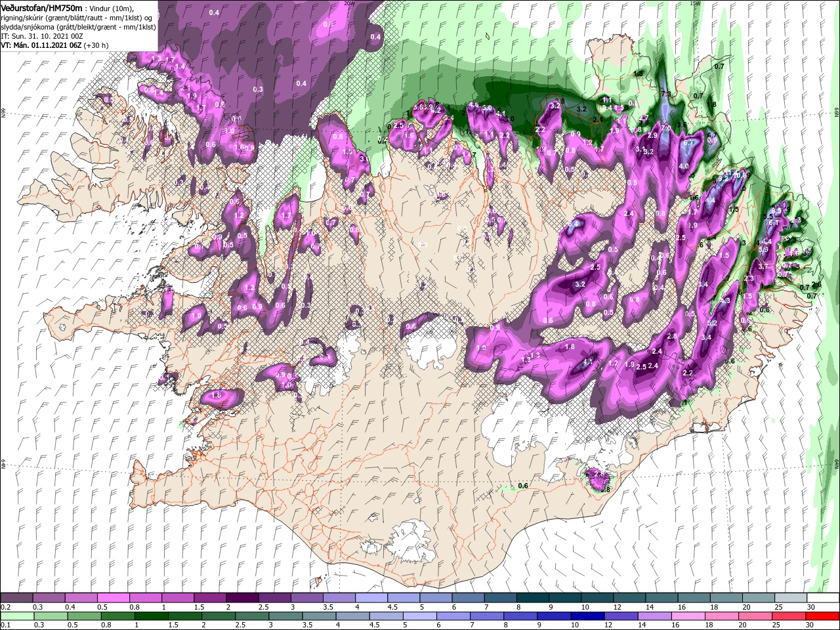
Task: Click the "2.5" label in the snow legend row
Action: (264, 607)
